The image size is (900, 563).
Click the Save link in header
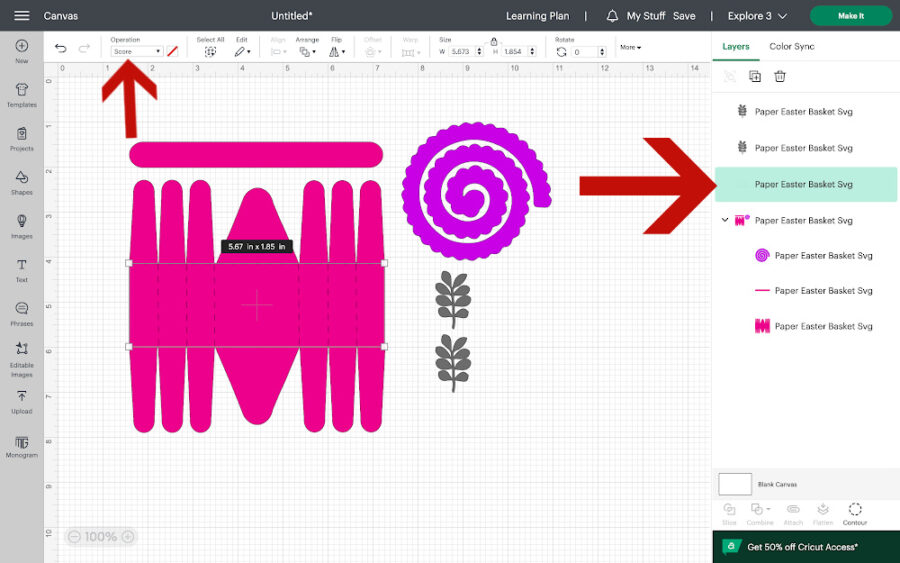pos(684,16)
